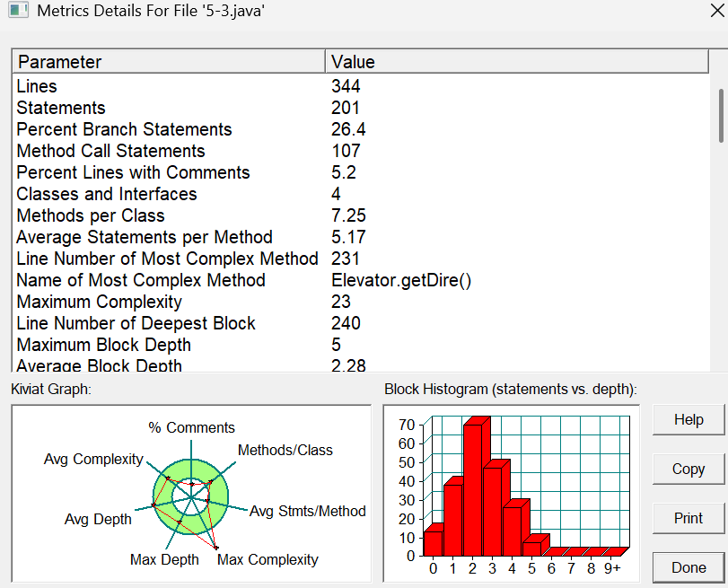728x588 pixels.
Task: Click the % Comments axis label
Action: [x=192, y=427]
